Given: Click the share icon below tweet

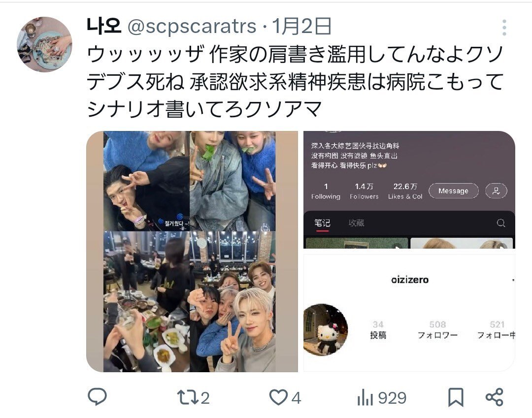Looking at the screenshot, I should (x=495, y=397).
